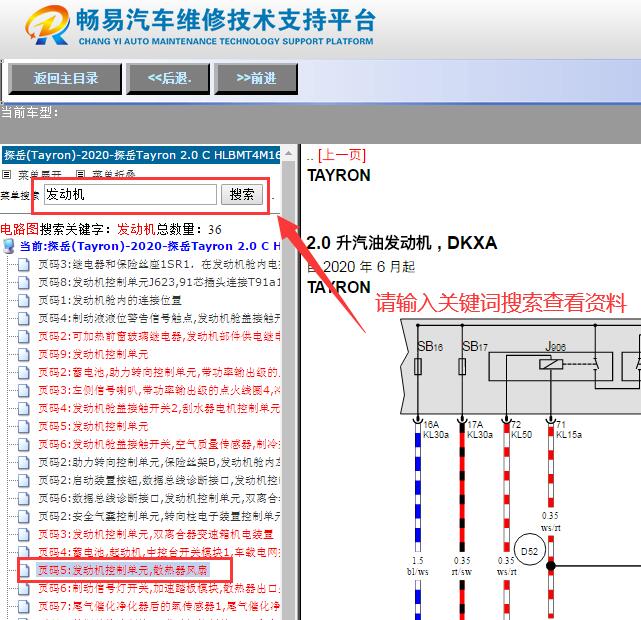This screenshot has height=620, width=641.
Task: Click page icon of 页码3:发动机控制单元,双离合器变速箱
Action: pos(24,534)
